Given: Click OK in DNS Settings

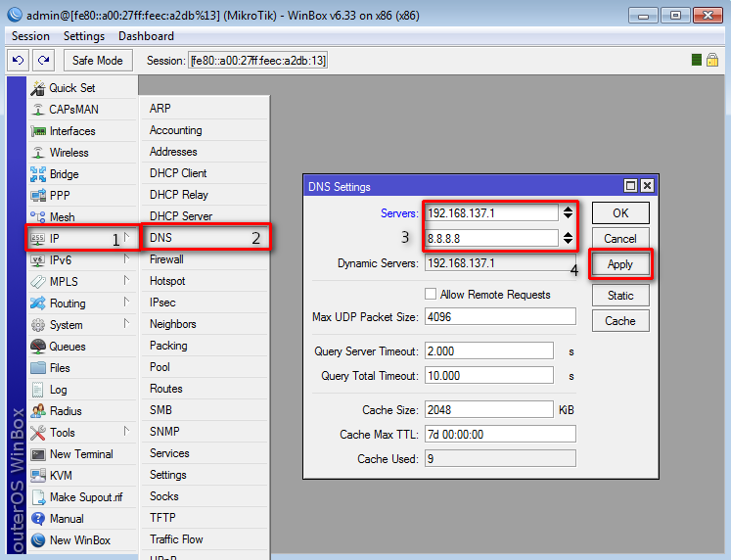Looking at the screenshot, I should [x=620, y=213].
